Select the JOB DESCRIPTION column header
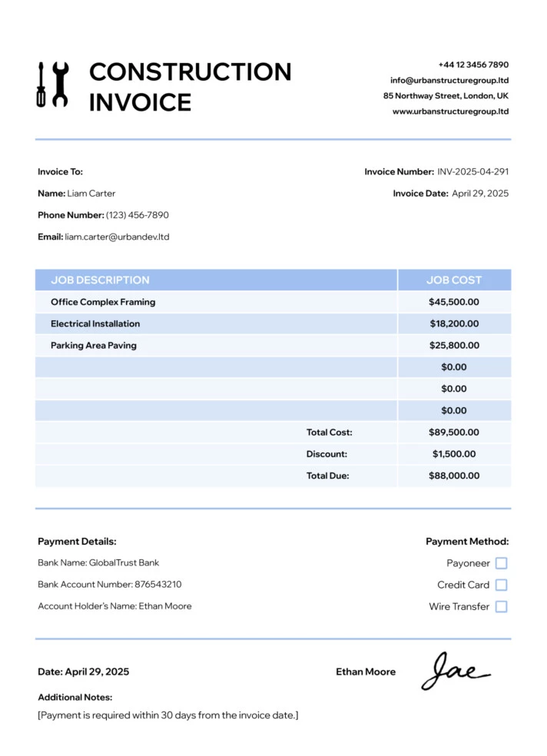547x756 pixels. [x=100, y=280]
